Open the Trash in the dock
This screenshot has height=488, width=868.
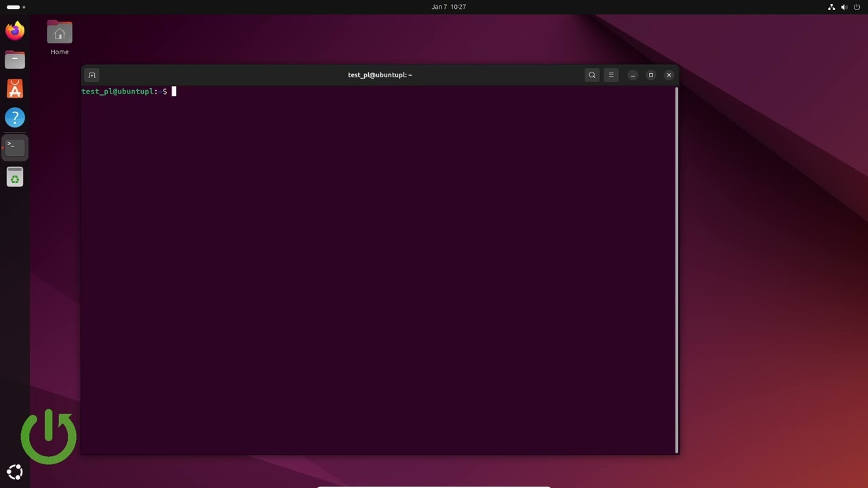pyautogui.click(x=15, y=177)
